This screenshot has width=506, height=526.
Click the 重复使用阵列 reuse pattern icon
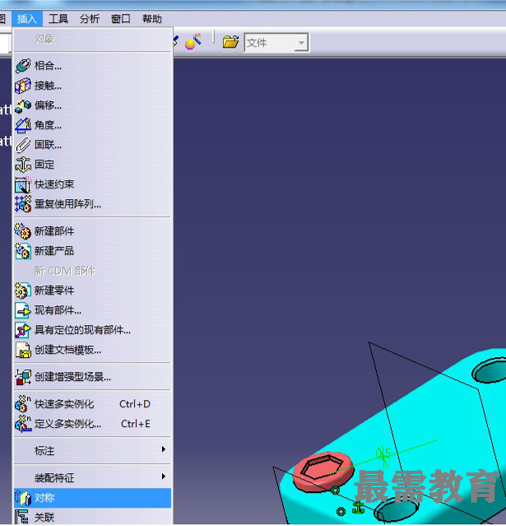[x=23, y=204]
